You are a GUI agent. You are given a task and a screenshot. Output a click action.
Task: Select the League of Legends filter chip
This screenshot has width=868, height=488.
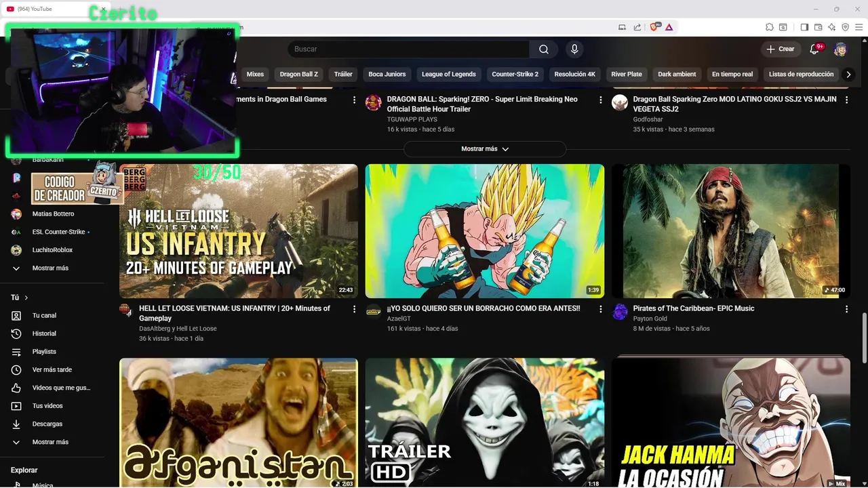coord(449,75)
